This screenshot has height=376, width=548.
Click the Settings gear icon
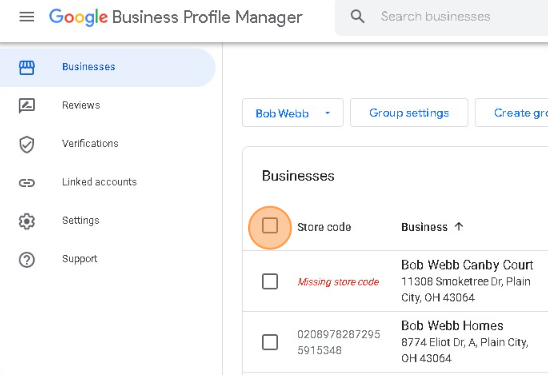[x=27, y=221]
